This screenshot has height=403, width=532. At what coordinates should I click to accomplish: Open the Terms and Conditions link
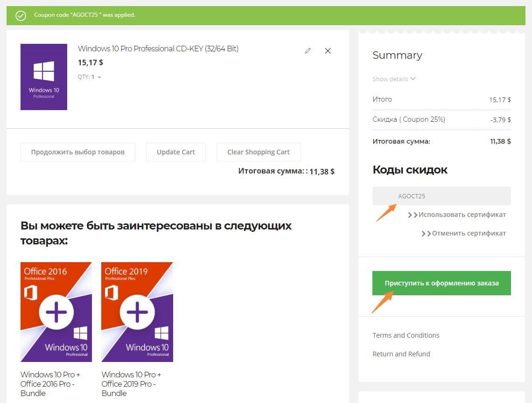[x=406, y=335]
